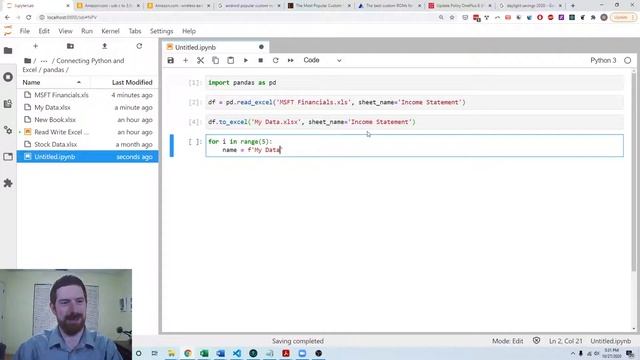Image resolution: width=640 pixels, height=360 pixels.
Task: Open the File menu
Action: pos(24,31)
